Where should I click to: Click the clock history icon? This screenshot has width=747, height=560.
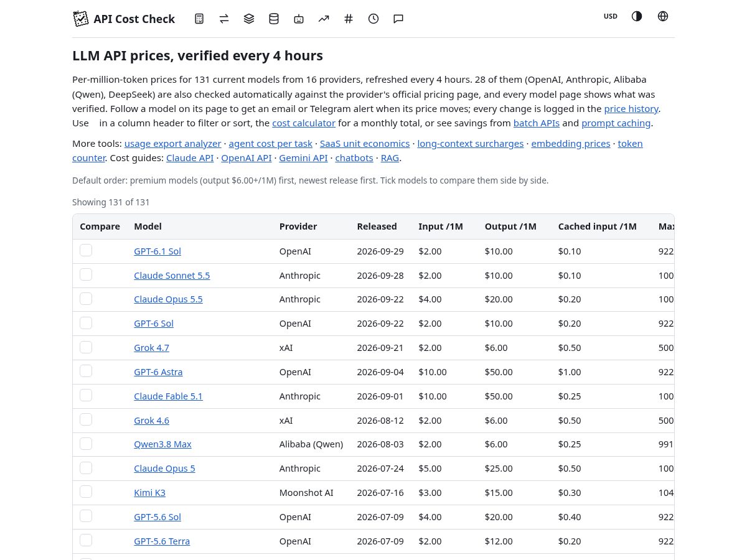point(374,19)
